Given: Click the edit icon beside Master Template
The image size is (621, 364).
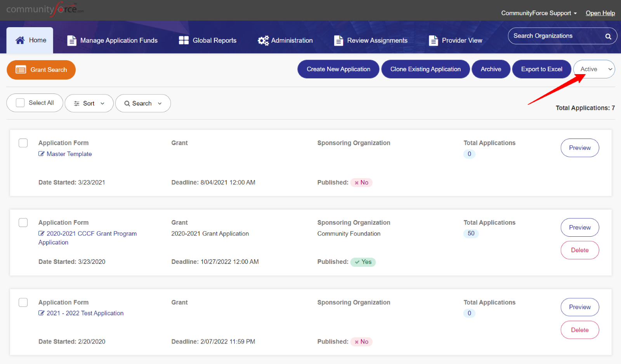Looking at the screenshot, I should pos(42,154).
